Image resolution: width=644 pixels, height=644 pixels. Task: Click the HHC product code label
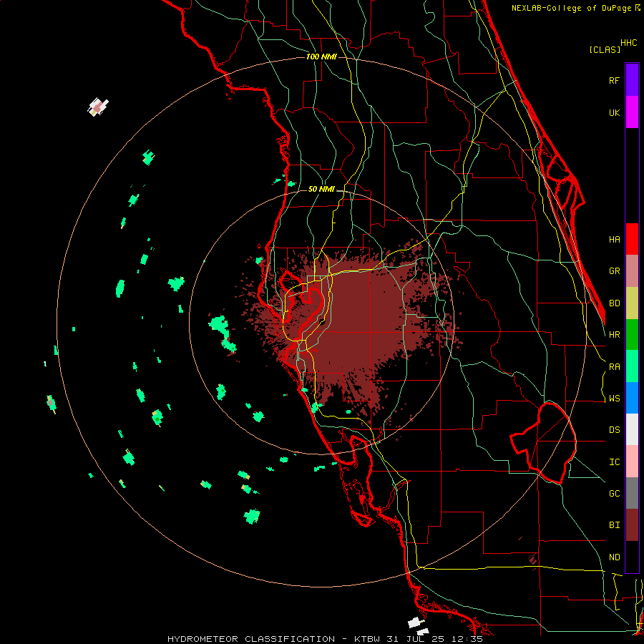point(629,43)
